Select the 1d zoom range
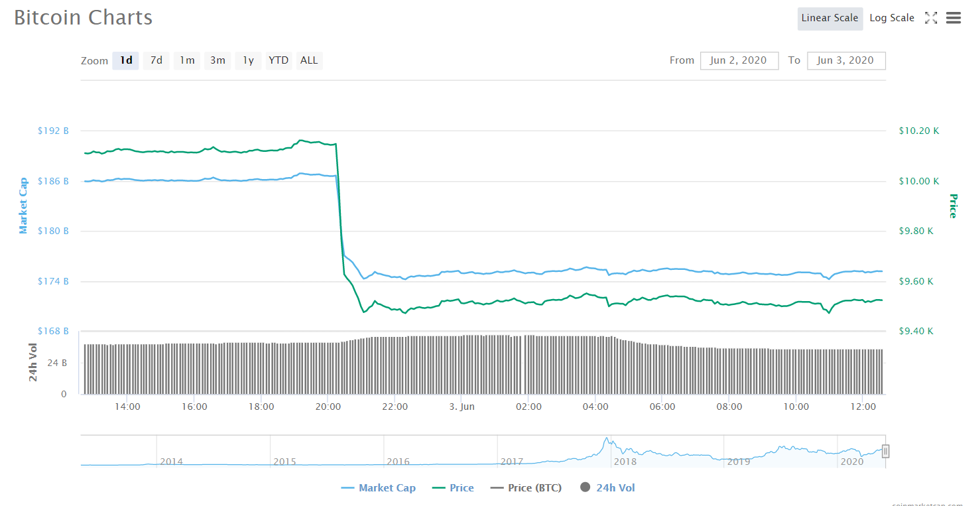 click(x=126, y=60)
